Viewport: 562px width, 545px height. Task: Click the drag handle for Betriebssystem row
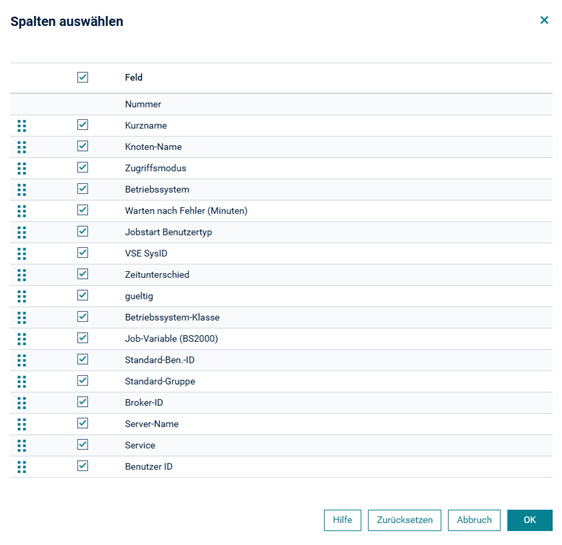(22, 190)
